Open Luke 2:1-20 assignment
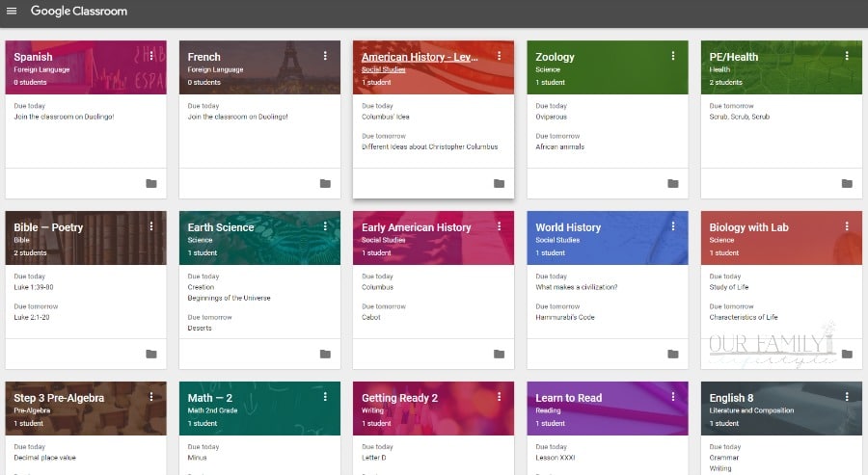 pyautogui.click(x=32, y=317)
